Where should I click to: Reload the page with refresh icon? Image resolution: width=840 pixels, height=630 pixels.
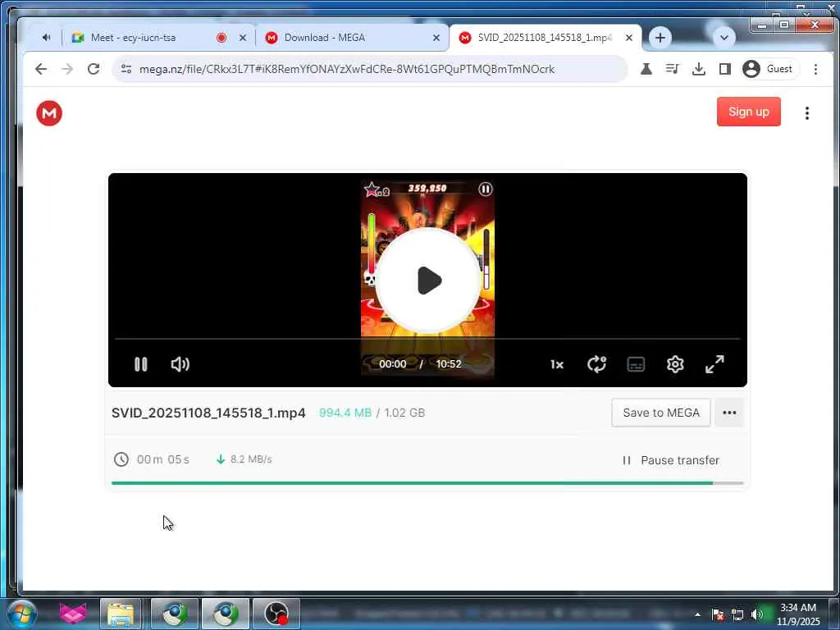[94, 69]
